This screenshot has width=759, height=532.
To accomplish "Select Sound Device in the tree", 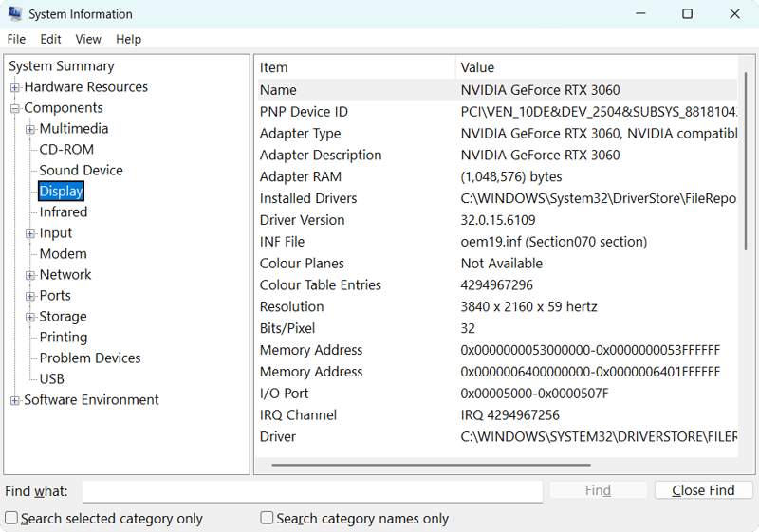I will 81,171.
